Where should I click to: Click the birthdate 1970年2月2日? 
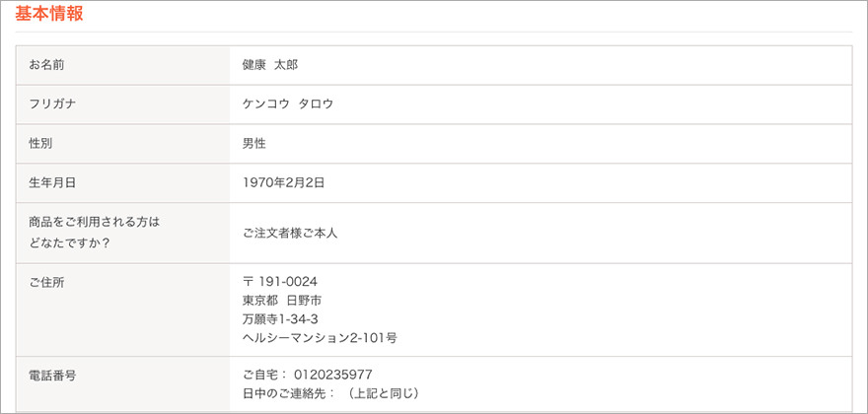tap(283, 183)
